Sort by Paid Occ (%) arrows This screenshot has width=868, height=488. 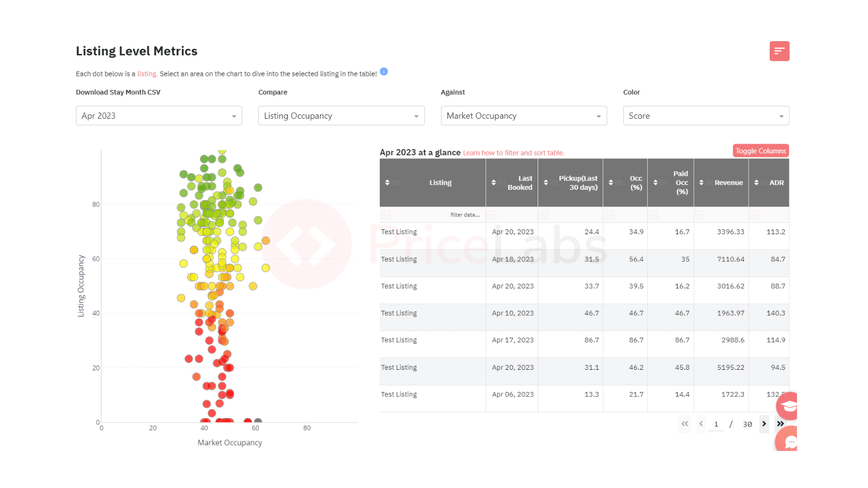coord(655,183)
